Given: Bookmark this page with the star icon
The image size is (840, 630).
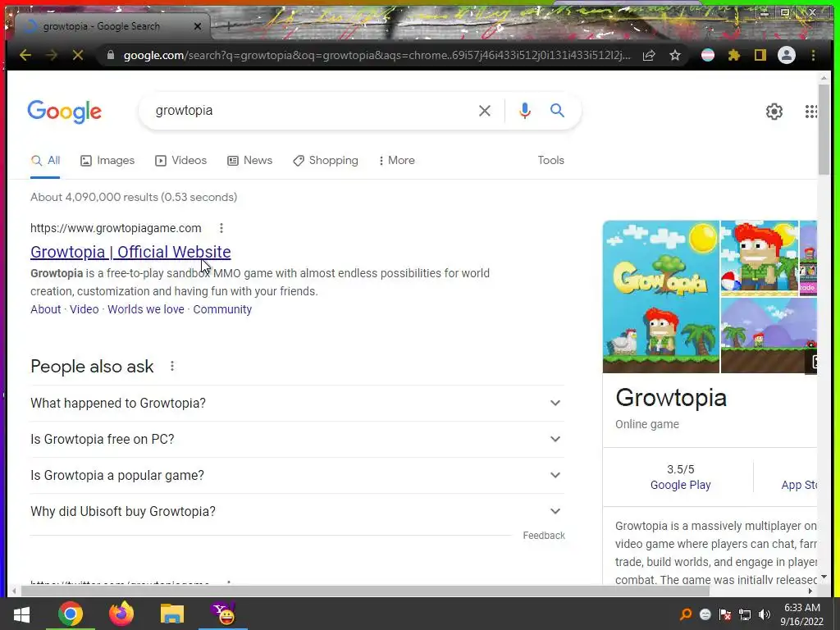Looking at the screenshot, I should 675,55.
